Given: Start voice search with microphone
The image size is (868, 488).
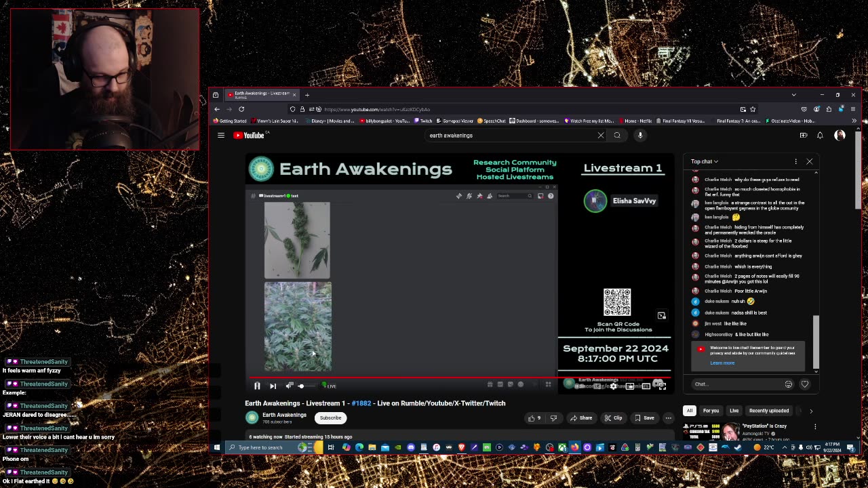Looking at the screenshot, I should click(640, 136).
